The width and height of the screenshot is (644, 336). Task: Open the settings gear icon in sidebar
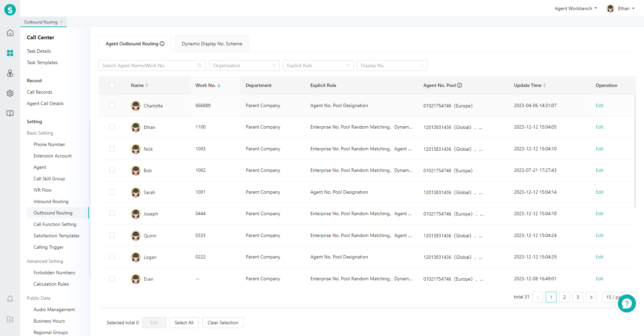tap(10, 93)
